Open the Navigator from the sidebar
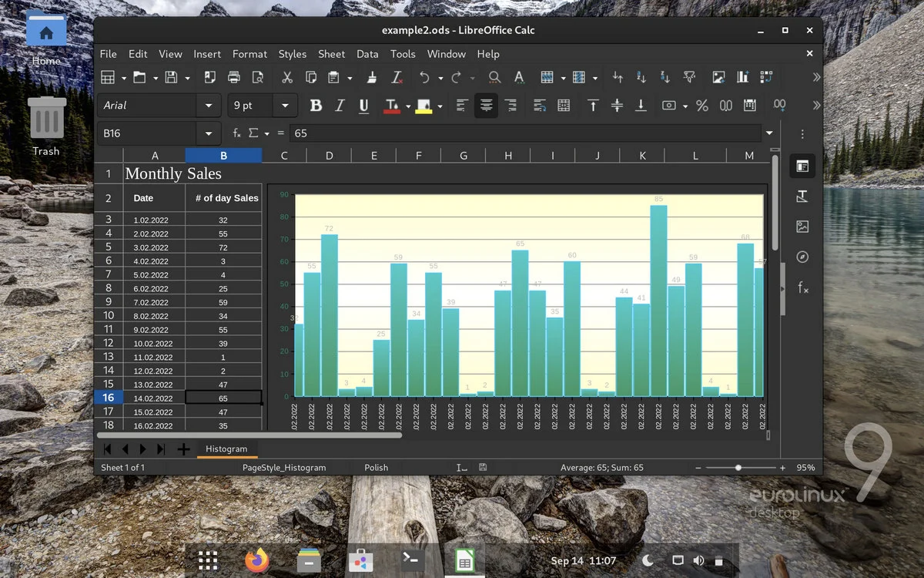Viewport: 924px width, 578px height. 802,257
